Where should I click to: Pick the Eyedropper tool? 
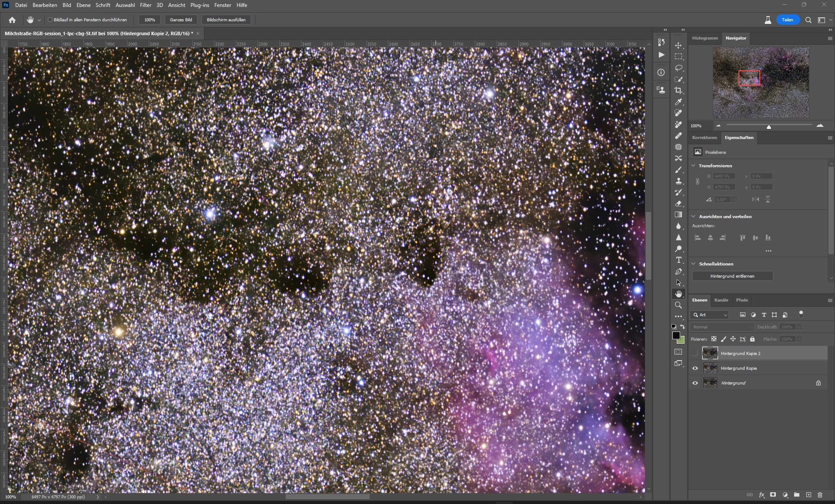pos(678,102)
